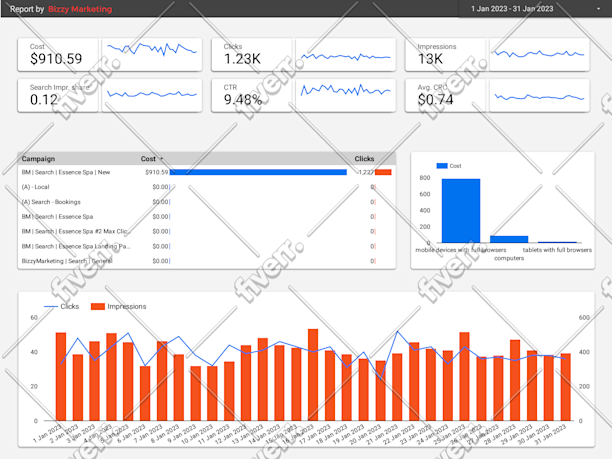This screenshot has height=459, width=612.
Task: Select the BM | Search | Essence Spa row
Action: pos(207,217)
